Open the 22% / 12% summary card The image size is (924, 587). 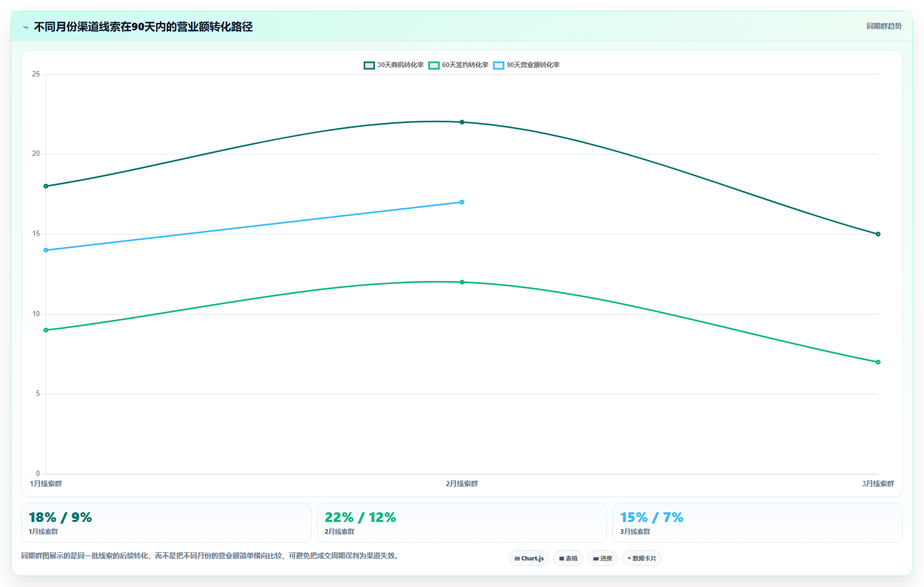coord(462,523)
